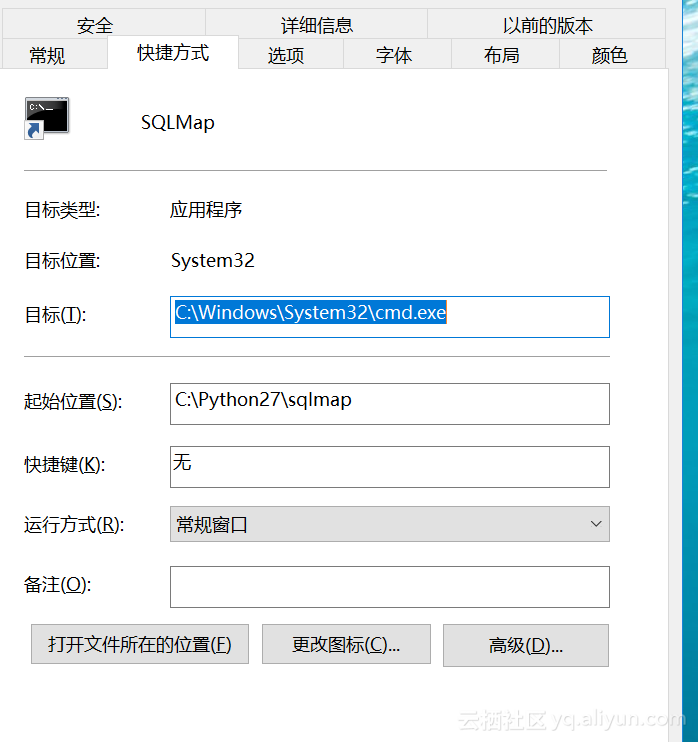Open the 运行方式 dropdown showing 常规窗口
Screen dimensions: 698x742
(x=390, y=524)
